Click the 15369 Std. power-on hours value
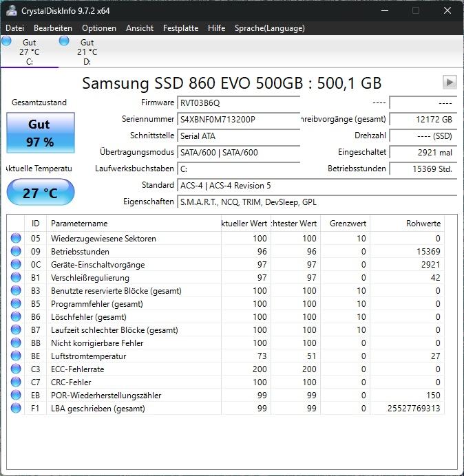 pos(423,169)
